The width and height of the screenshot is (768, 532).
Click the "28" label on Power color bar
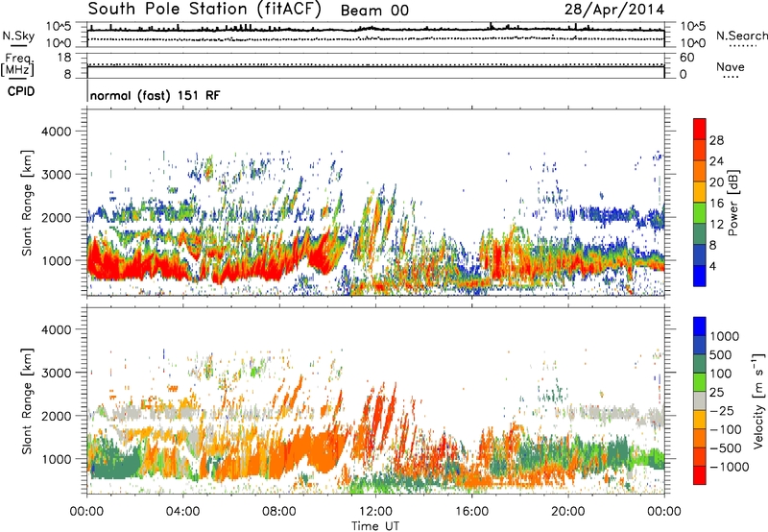716,140
